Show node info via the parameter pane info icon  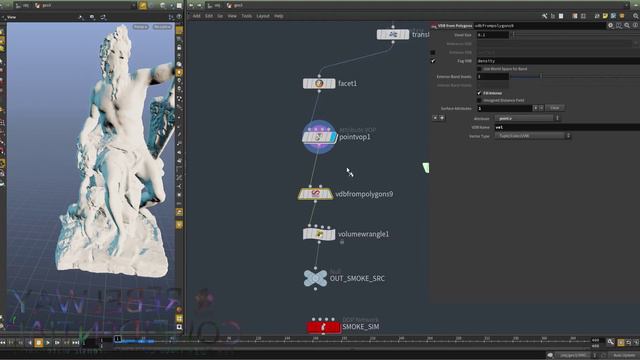(x=636, y=25)
